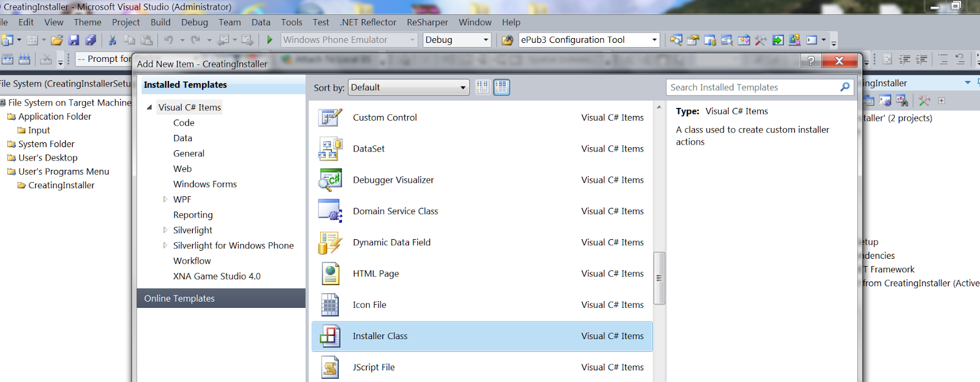Open the Sort by Default dropdown
Image resolution: width=980 pixels, height=382 pixels.
pyautogui.click(x=409, y=87)
